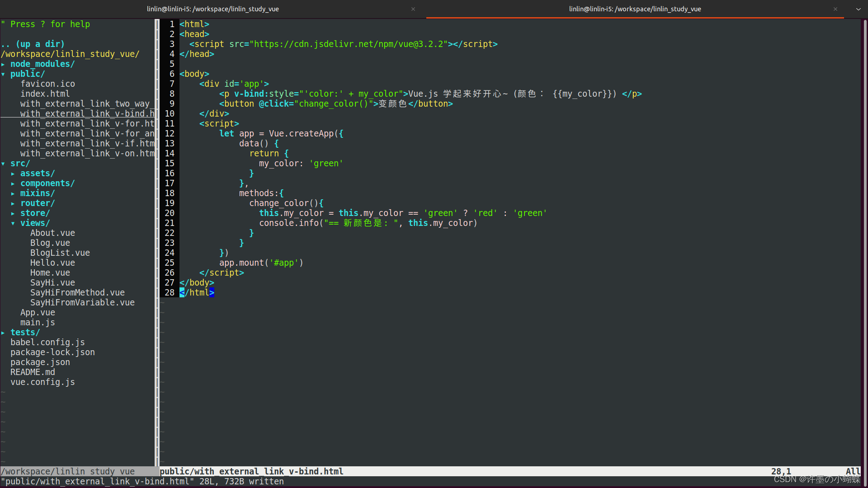Expand the router folder
This screenshot has width=868, height=488.
click(37, 203)
